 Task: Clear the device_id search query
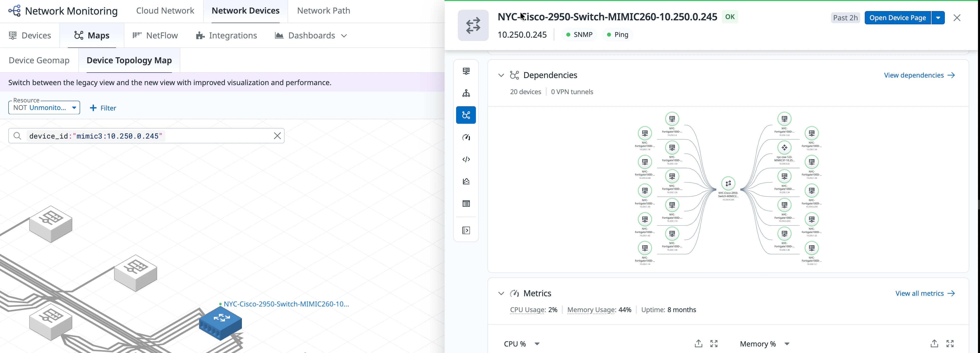point(277,136)
